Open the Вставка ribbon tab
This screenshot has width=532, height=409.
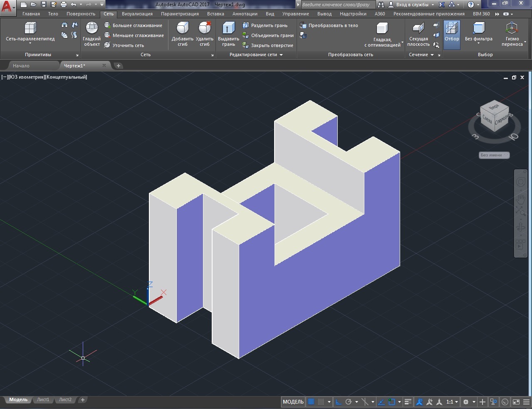tap(215, 14)
